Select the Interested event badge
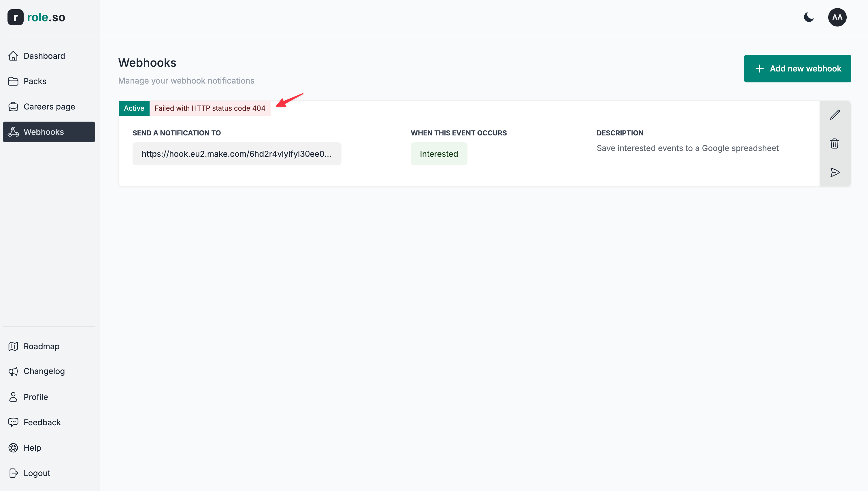Image resolution: width=868 pixels, height=491 pixels. coord(439,154)
